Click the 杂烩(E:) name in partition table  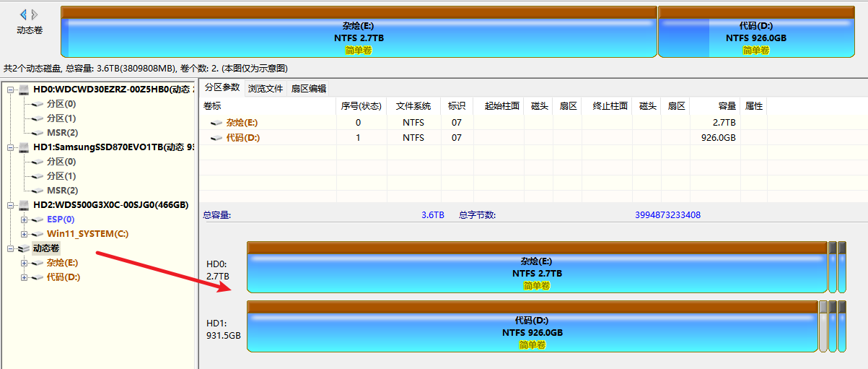[242, 123]
